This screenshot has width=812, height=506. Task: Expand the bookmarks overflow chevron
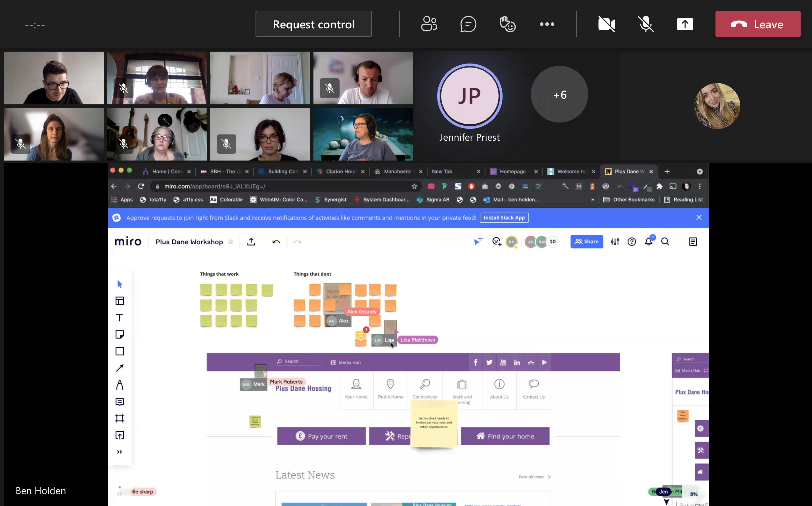pyautogui.click(x=593, y=199)
